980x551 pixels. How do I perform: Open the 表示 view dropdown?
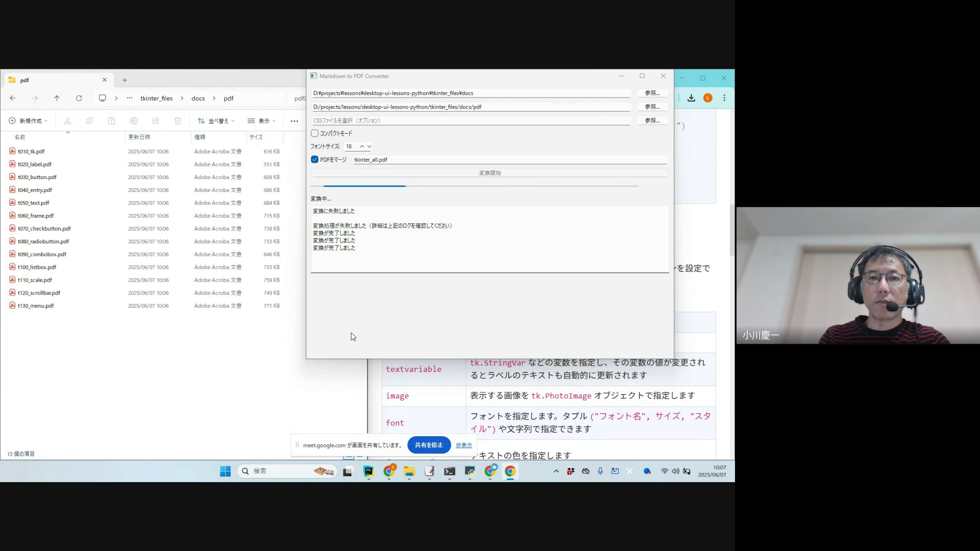(261, 121)
